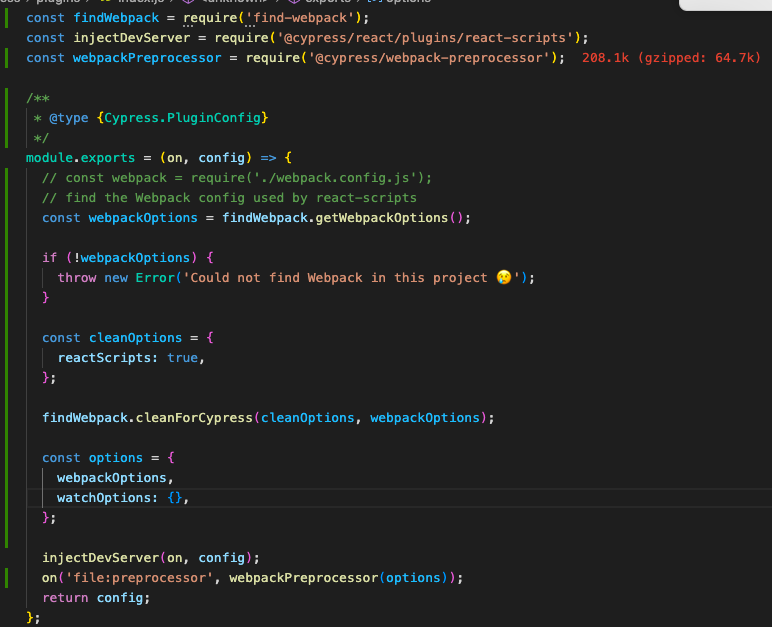The image size is (772, 627).
Task: Click the commented-out './webpack.config.js' require line
Action: pyautogui.click(x=237, y=178)
